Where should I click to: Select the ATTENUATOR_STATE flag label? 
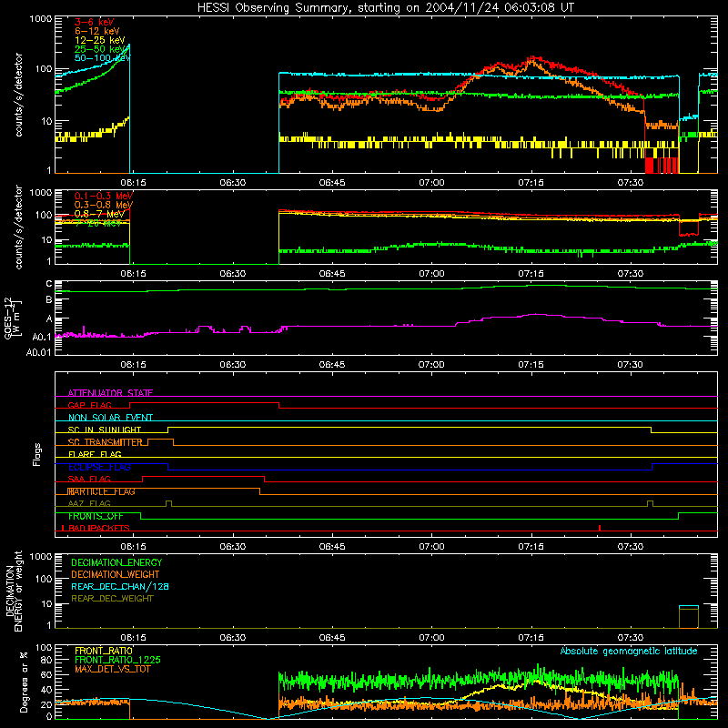(x=110, y=393)
